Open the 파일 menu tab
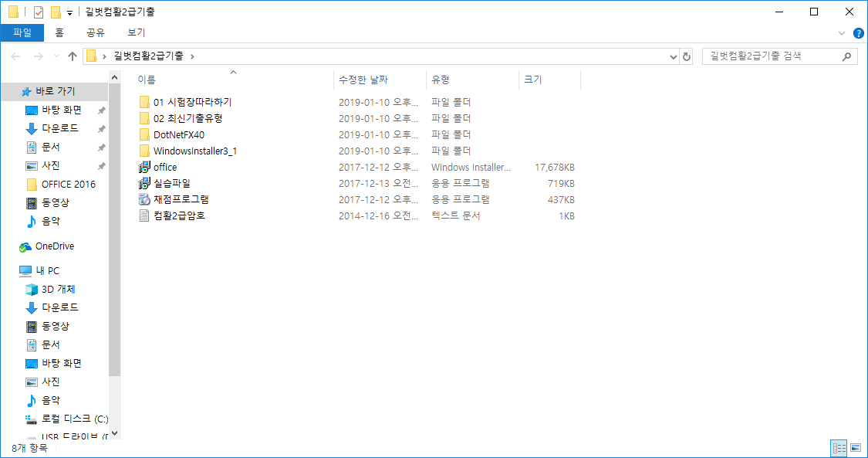Screen dimensions: 868x458 (22, 32)
